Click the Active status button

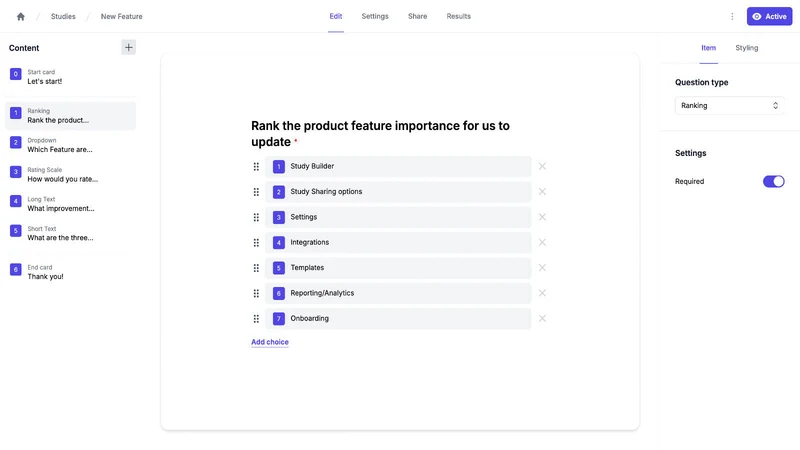click(x=769, y=16)
